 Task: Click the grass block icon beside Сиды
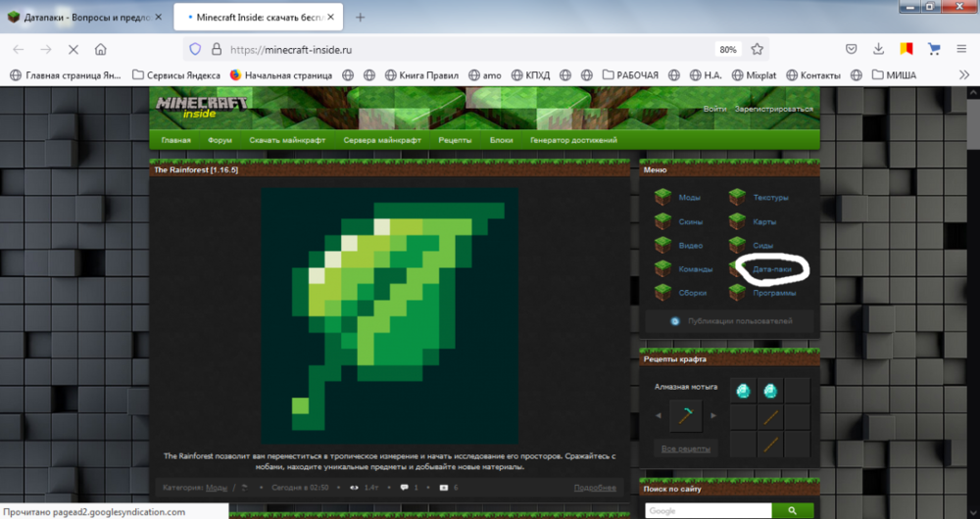tap(737, 245)
